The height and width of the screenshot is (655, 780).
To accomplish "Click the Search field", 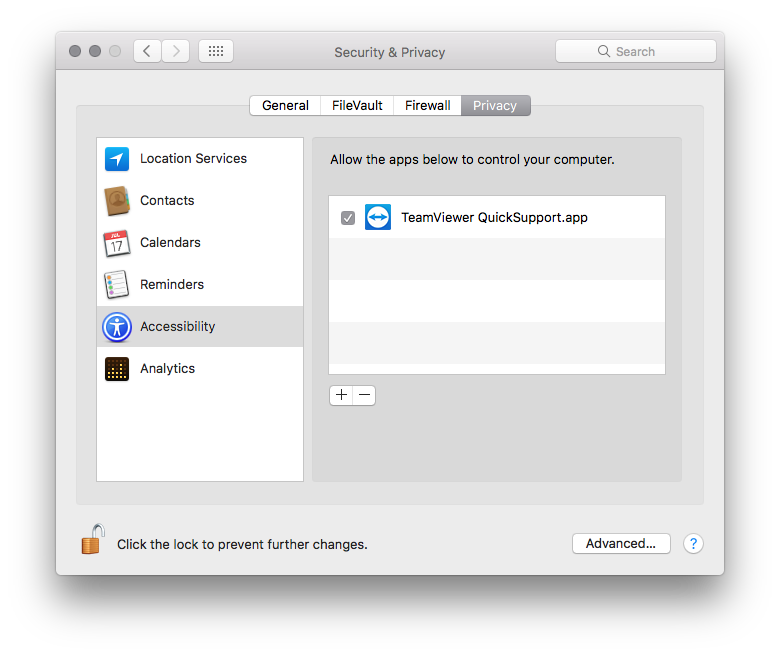I will coord(636,51).
